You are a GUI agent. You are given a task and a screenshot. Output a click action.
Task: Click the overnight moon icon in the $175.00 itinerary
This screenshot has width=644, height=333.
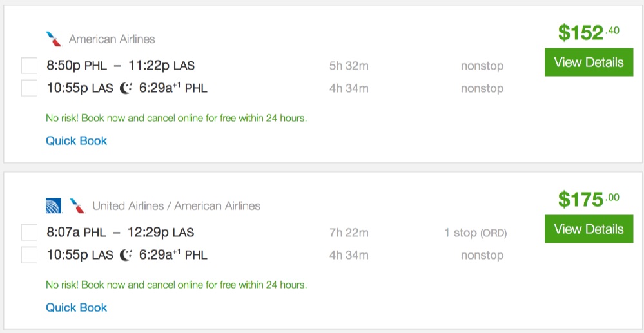pos(126,255)
